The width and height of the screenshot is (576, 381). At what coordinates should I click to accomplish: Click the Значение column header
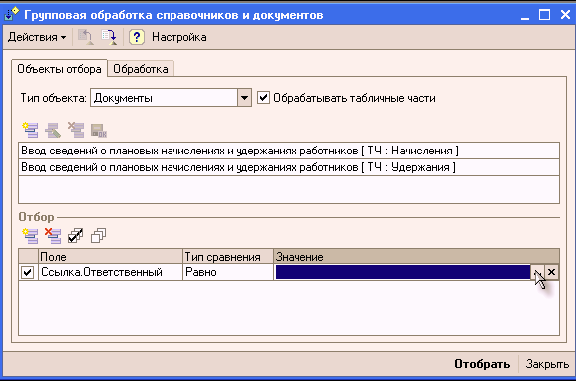pyautogui.click(x=417, y=256)
